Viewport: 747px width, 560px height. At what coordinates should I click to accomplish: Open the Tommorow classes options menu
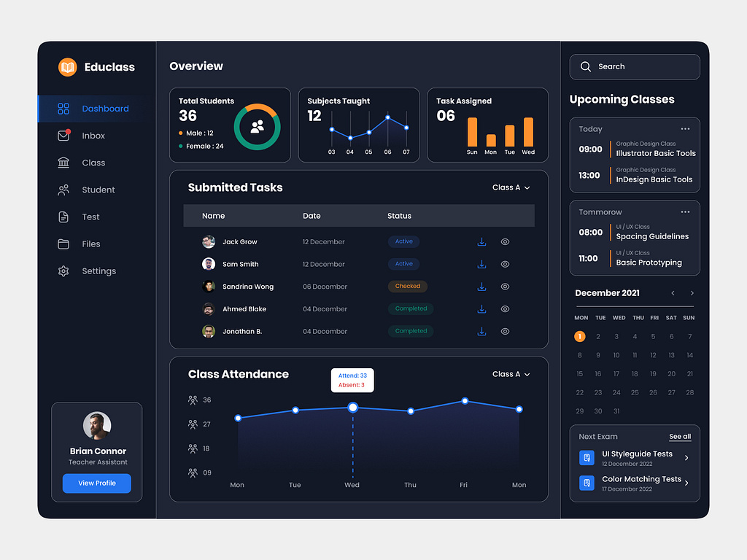coord(685,211)
